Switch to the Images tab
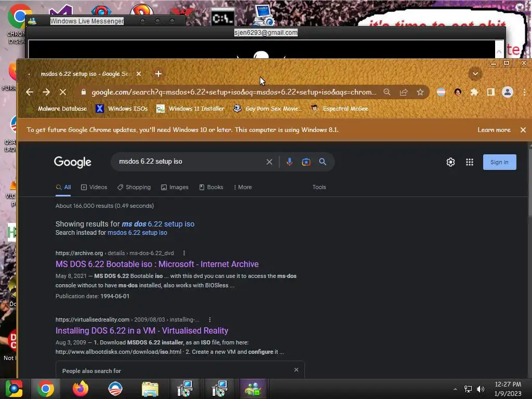 (x=175, y=187)
